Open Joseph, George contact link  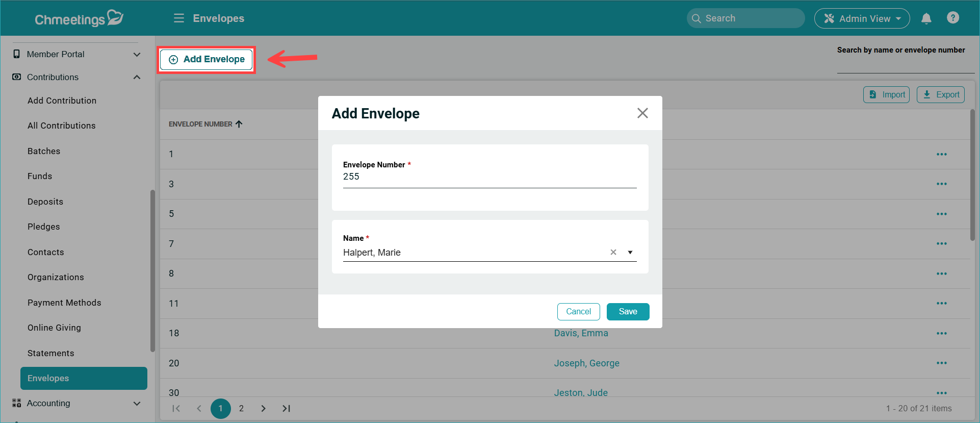586,363
